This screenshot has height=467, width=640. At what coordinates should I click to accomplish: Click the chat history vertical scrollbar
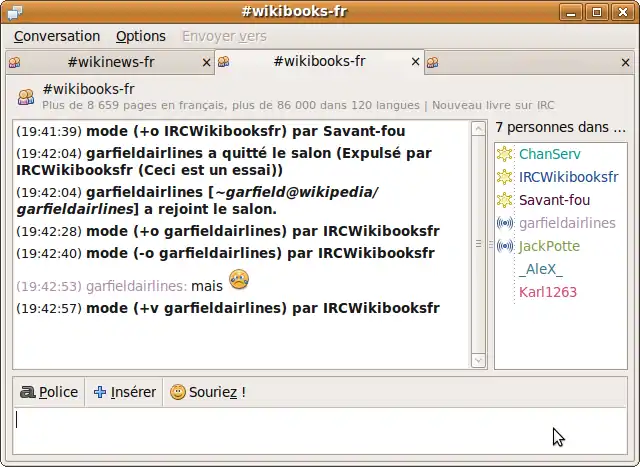click(x=478, y=240)
